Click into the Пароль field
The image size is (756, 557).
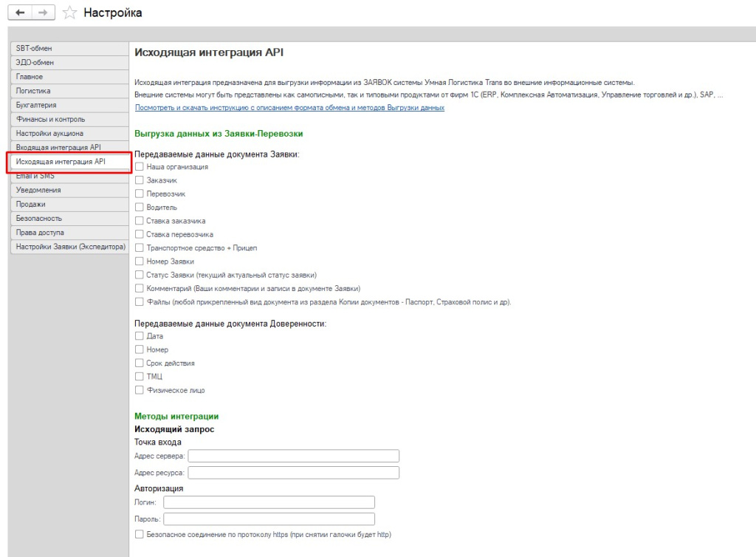[x=269, y=519]
